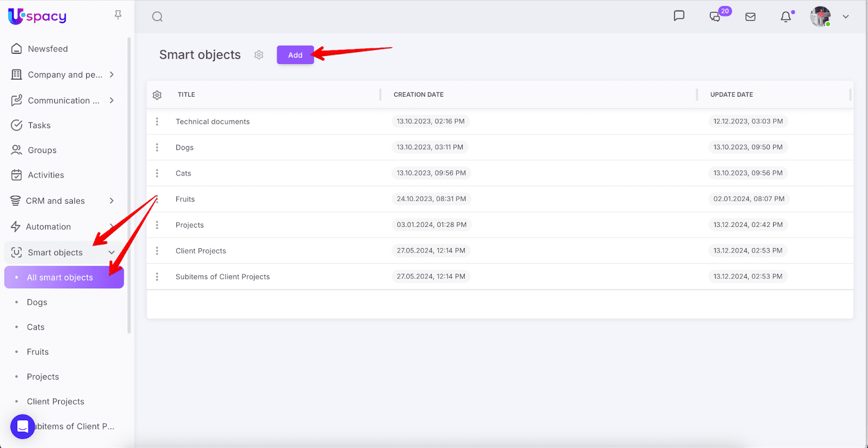Image resolution: width=868 pixels, height=448 pixels.
Task: Open messages with 20 unread badge
Action: pyautogui.click(x=716, y=17)
